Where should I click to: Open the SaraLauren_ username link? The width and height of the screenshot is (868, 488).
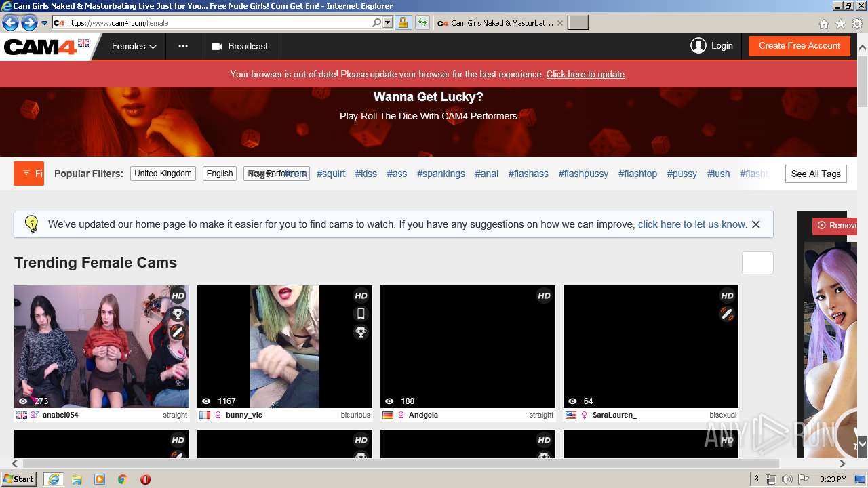coord(614,415)
